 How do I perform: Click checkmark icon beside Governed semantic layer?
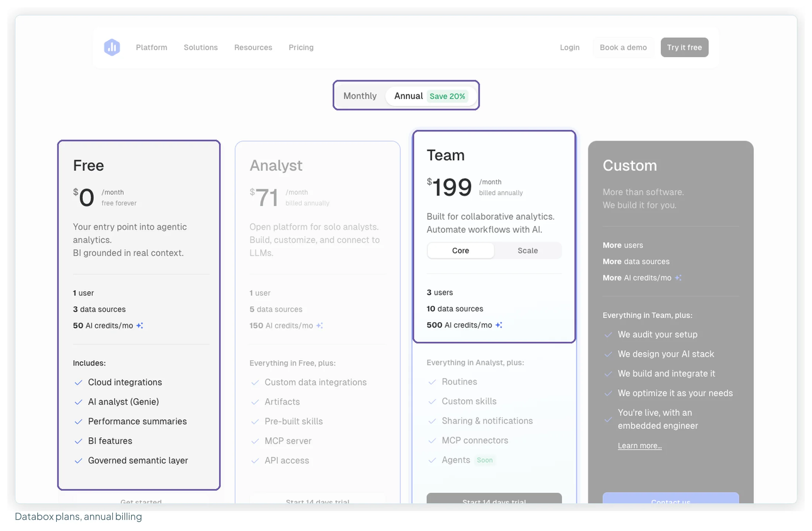coord(78,461)
